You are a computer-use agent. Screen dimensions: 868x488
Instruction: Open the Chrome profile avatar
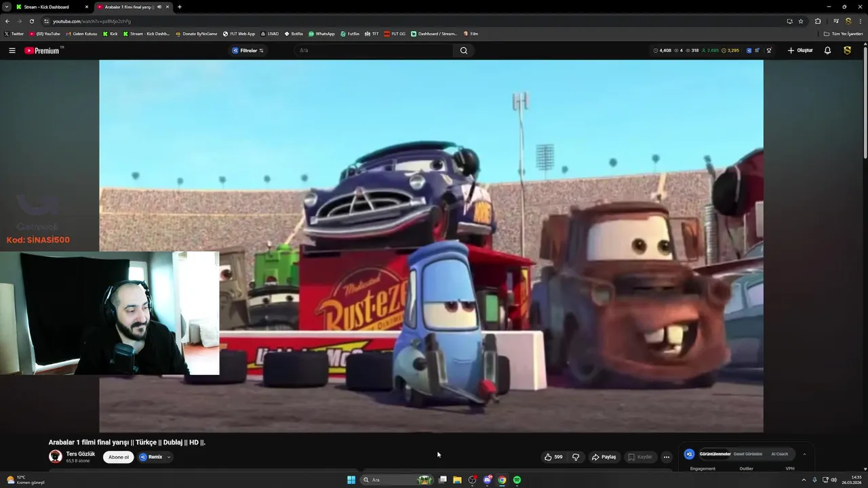848,21
